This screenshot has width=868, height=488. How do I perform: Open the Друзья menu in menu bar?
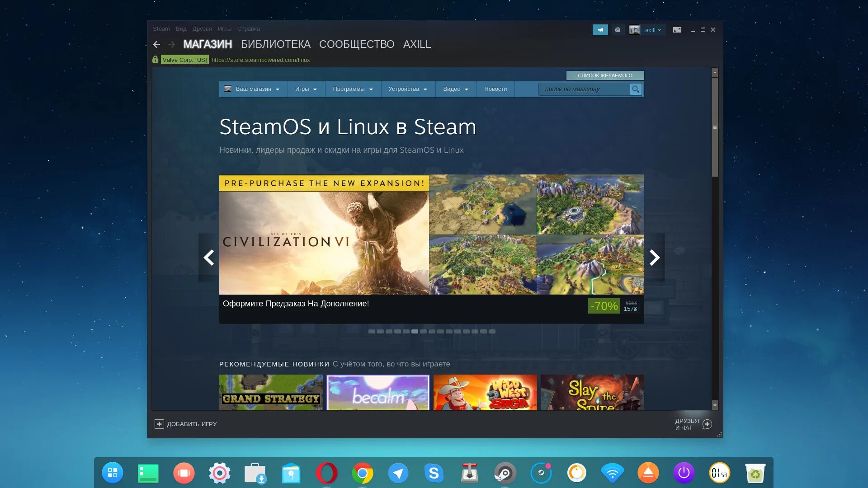pyautogui.click(x=202, y=29)
